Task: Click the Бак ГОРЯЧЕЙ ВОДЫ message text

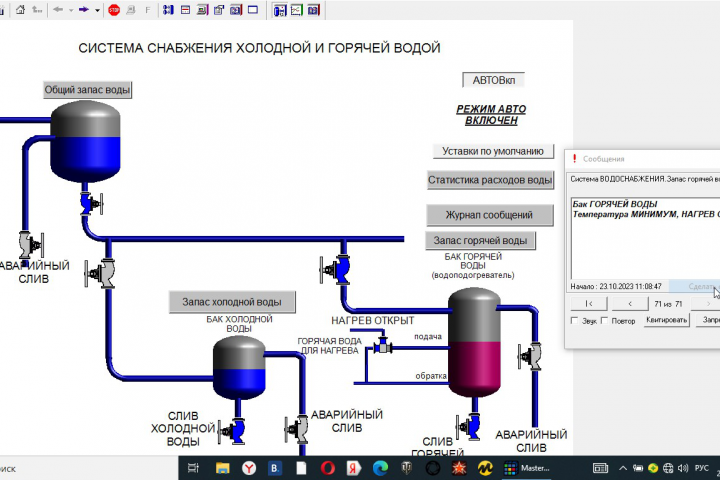Action: pyautogui.click(x=615, y=204)
